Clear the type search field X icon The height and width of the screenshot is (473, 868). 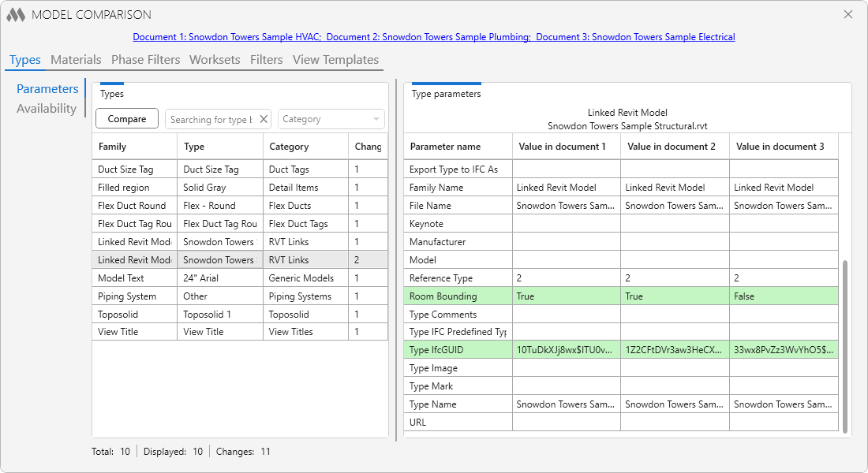(x=264, y=119)
